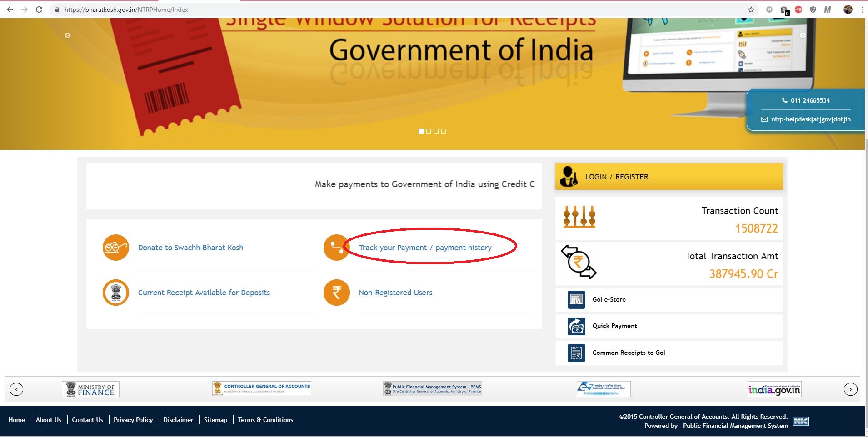Click the Ministry of Finance logo
Viewport: 868px width, 437px height.
tap(91, 389)
